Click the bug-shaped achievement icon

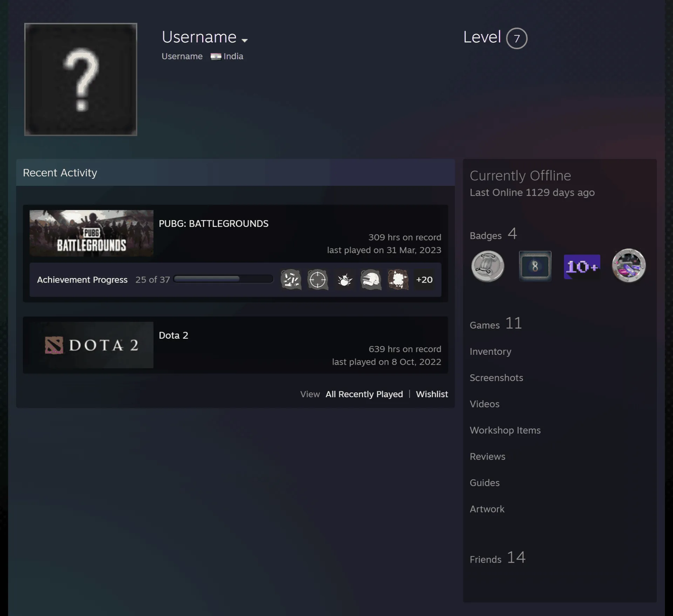[345, 279]
